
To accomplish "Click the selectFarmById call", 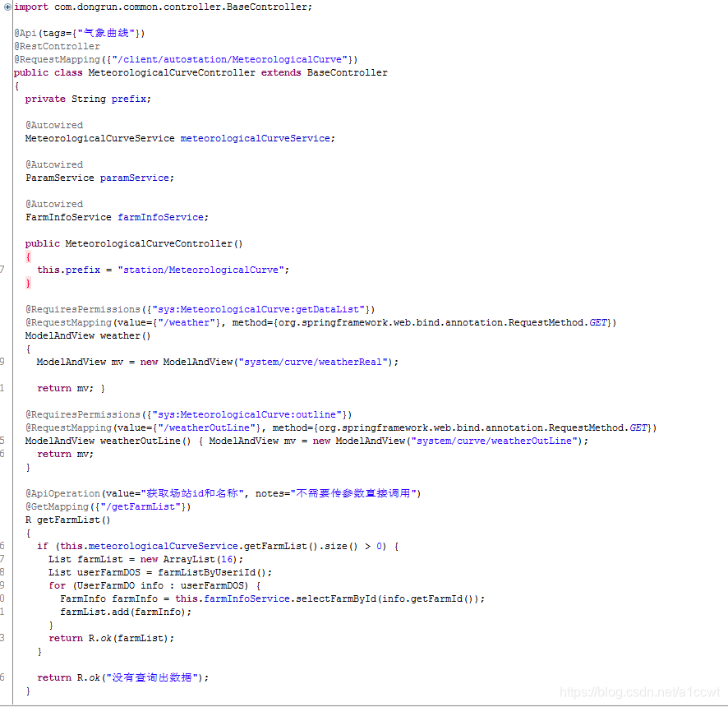I will point(329,598).
